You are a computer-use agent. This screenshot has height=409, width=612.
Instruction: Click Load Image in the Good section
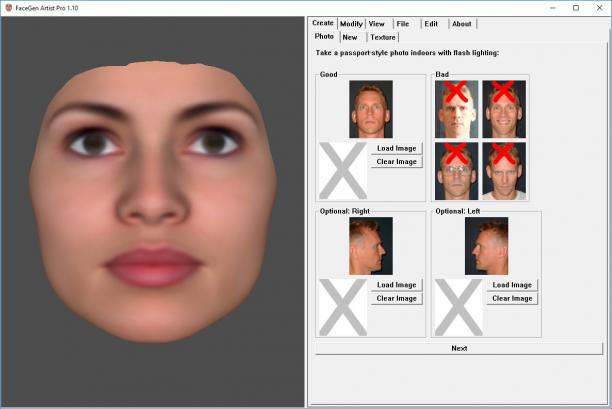point(397,148)
